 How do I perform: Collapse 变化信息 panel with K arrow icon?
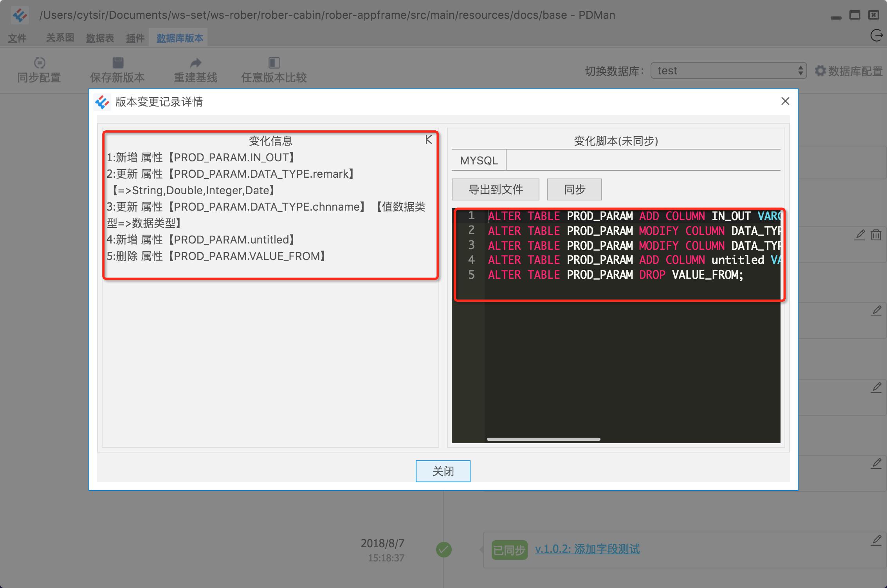429,140
